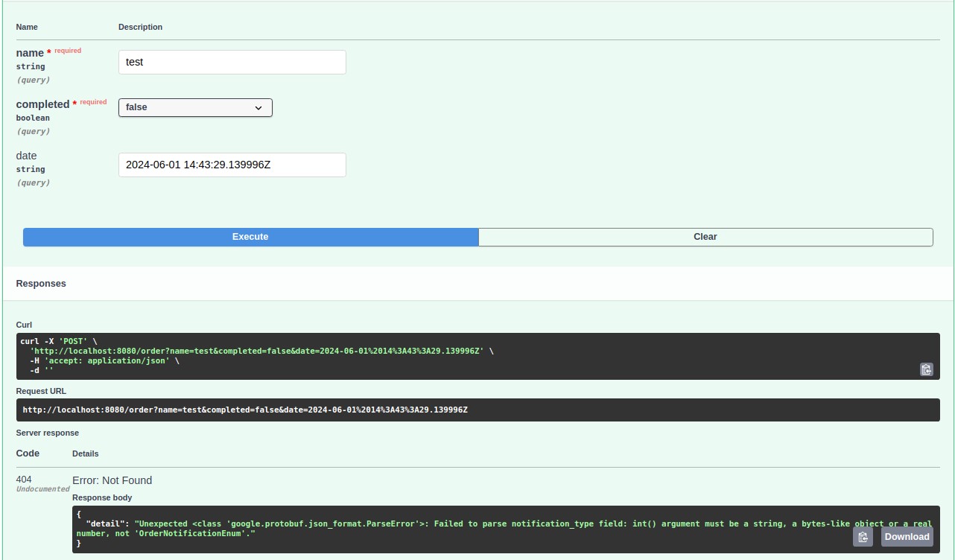
Task: Execute the POST order request
Action: coord(250,237)
